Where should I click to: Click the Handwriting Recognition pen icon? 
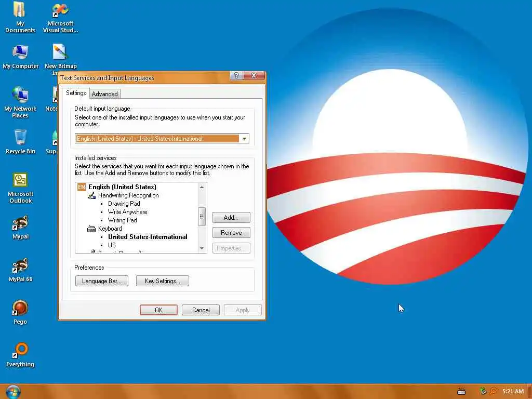tap(91, 195)
